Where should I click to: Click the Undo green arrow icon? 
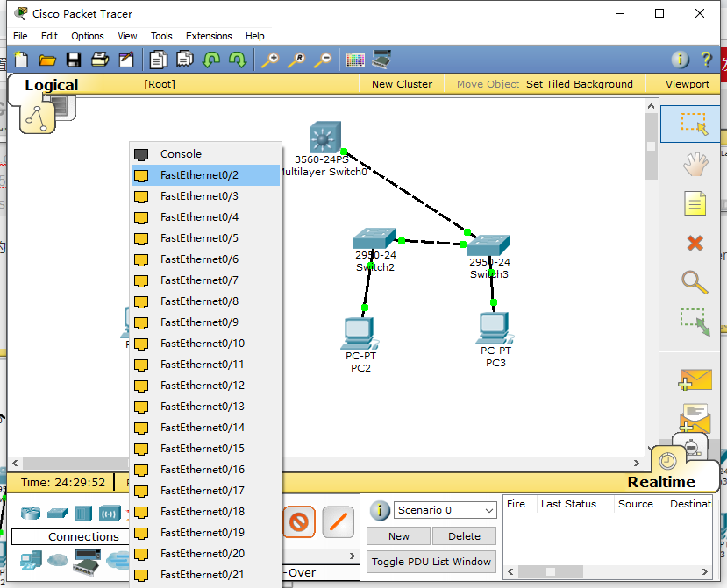coord(211,60)
